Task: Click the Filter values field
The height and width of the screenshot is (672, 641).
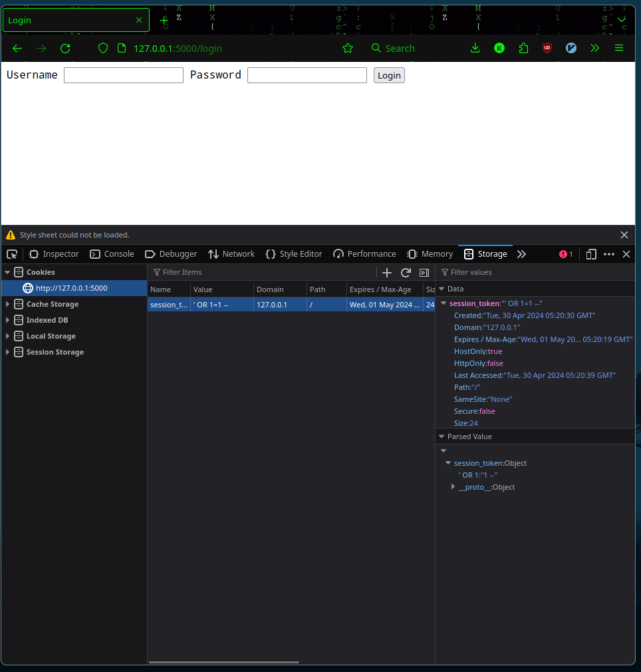Action: point(535,273)
